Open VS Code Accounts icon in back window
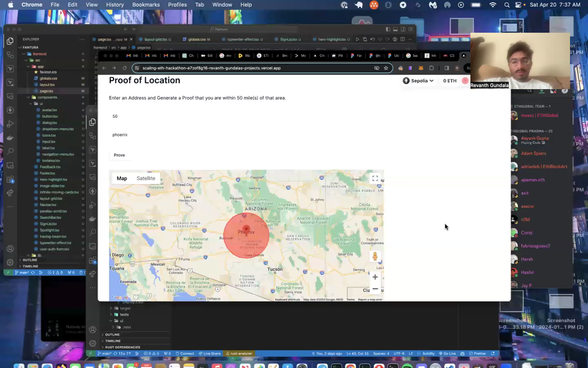588x368 pixels. (10, 249)
